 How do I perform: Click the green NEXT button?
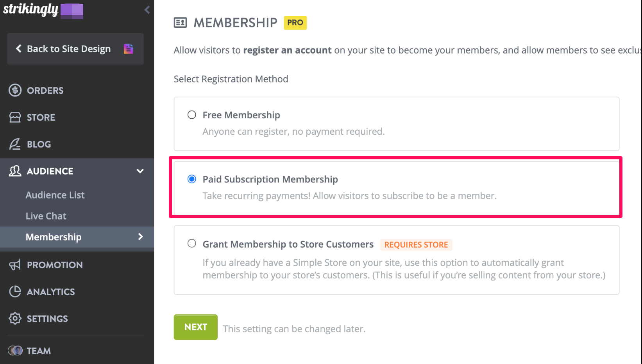tap(196, 327)
